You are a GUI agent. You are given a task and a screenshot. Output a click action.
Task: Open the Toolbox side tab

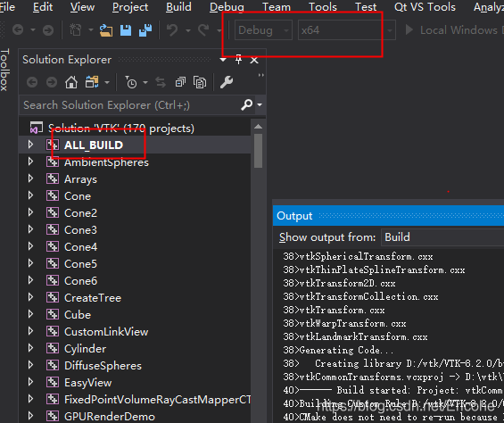pyautogui.click(x=4, y=69)
